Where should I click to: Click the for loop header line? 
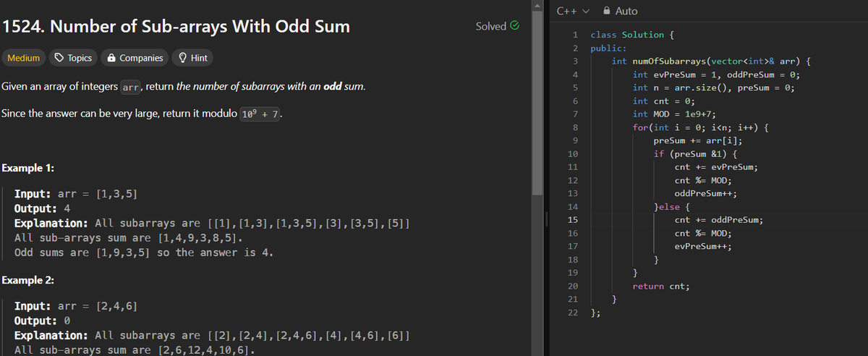click(700, 127)
